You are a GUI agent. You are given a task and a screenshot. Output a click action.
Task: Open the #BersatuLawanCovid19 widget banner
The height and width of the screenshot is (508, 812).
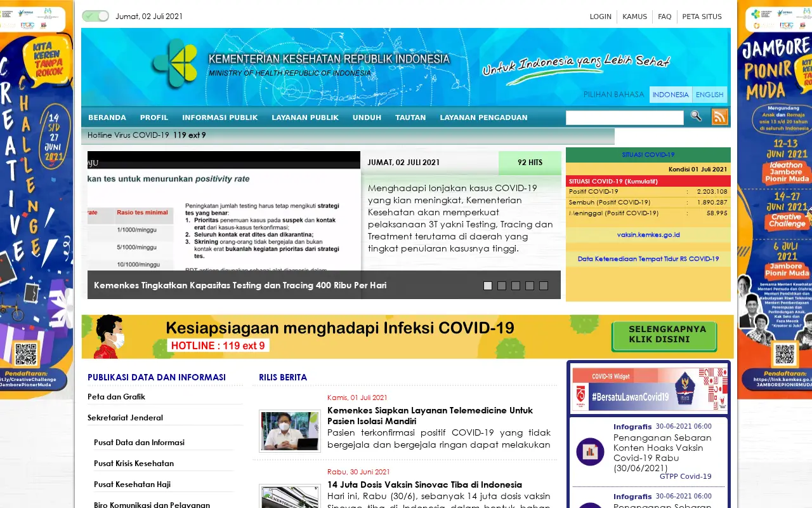click(x=650, y=389)
